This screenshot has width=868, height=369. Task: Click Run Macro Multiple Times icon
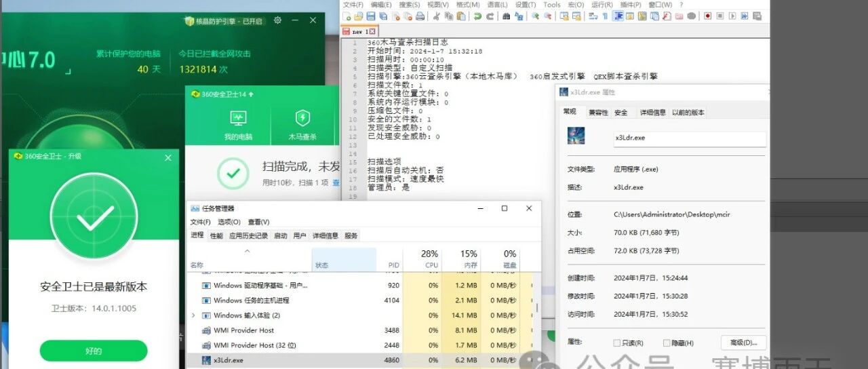point(744,16)
